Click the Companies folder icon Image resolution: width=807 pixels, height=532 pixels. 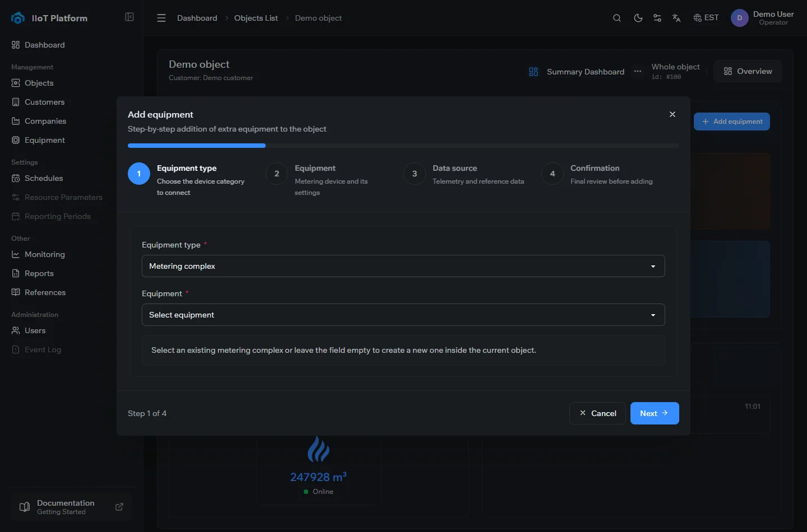(16, 121)
